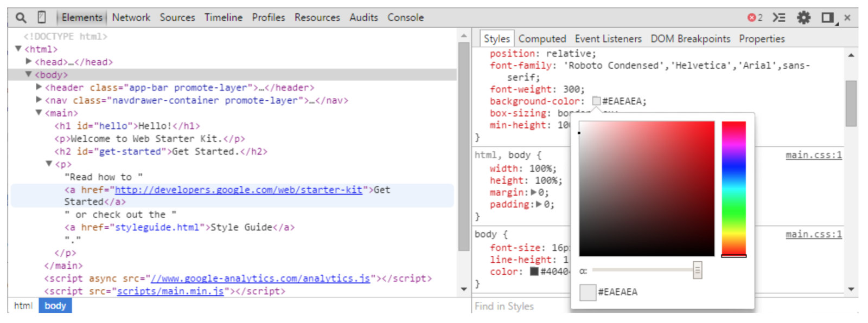Image resolution: width=868 pixels, height=323 pixels.
Task: Collapse the p node under get-started heading
Action: (49, 164)
